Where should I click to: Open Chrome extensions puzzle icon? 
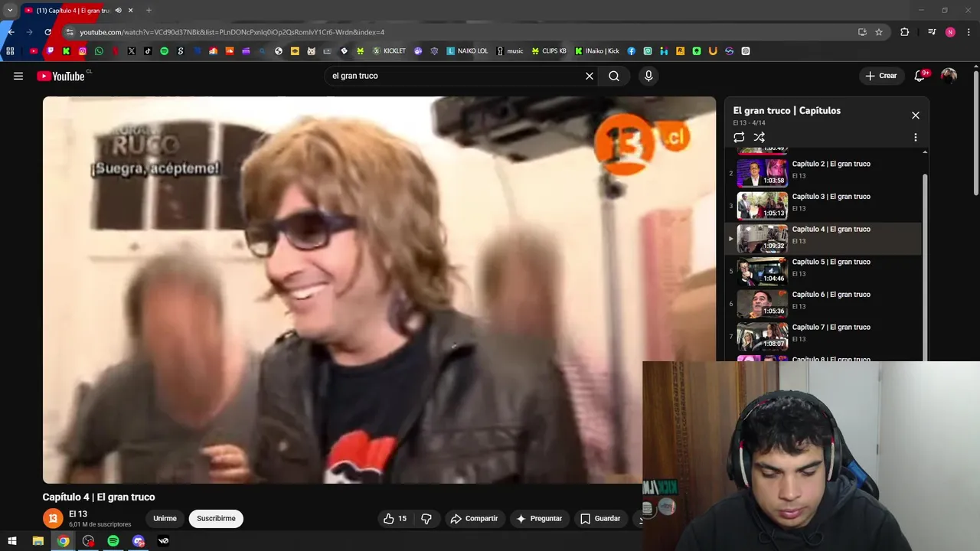pyautogui.click(x=905, y=32)
